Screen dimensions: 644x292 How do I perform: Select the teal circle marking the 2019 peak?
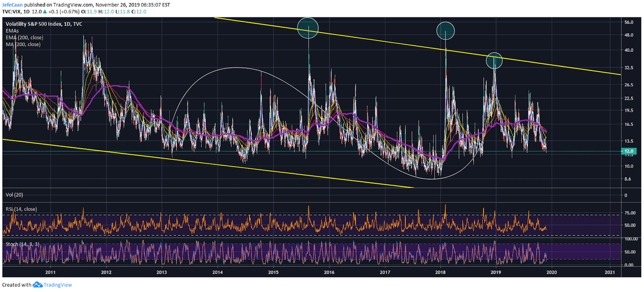(494, 60)
